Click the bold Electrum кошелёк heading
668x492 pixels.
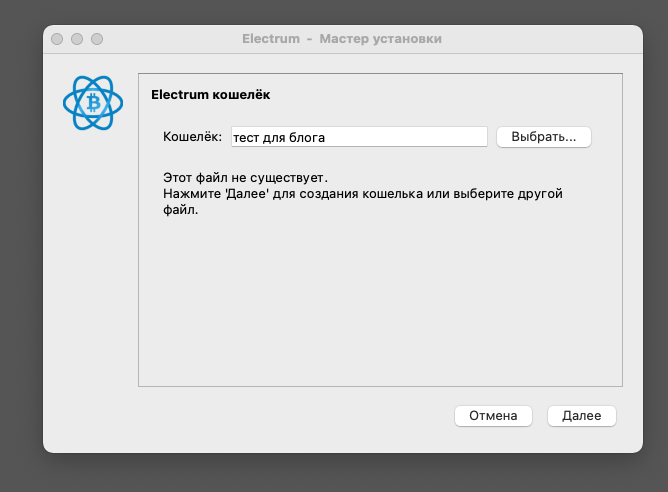pyautogui.click(x=210, y=95)
